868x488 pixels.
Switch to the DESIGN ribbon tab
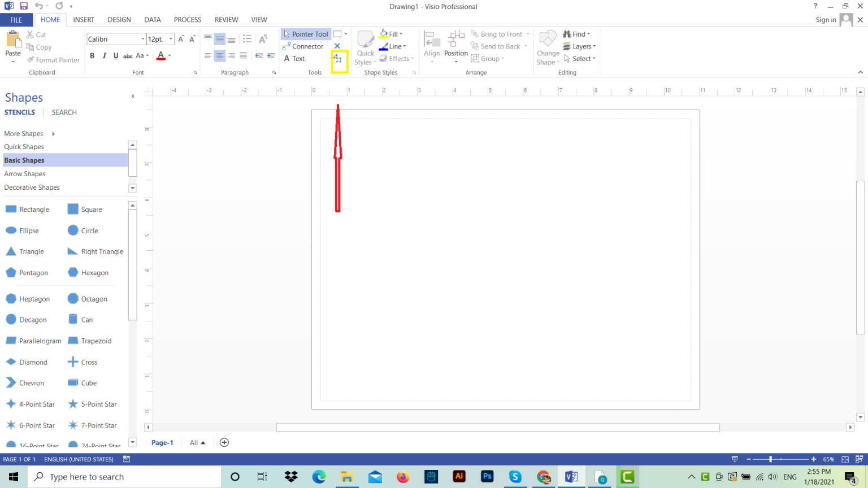coord(119,20)
